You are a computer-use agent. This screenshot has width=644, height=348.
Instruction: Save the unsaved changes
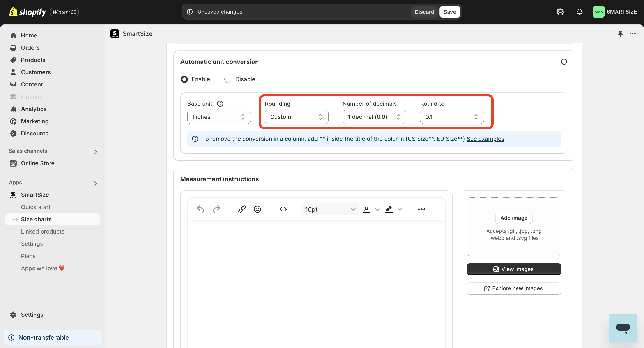pos(449,12)
